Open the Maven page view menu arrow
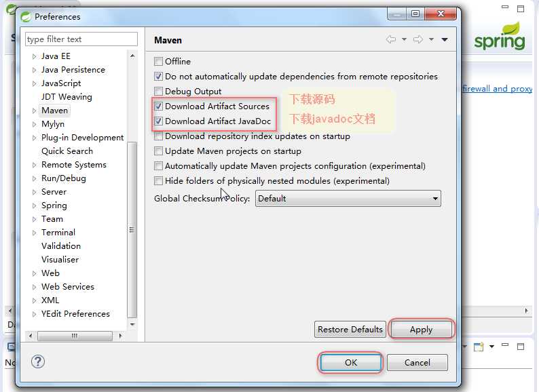 click(445, 39)
